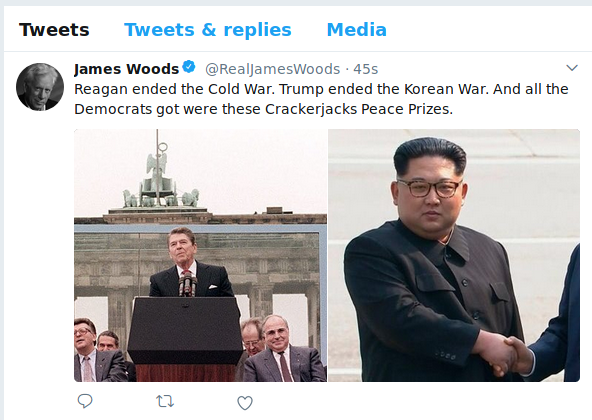Click the @RealJamesWoods handle

272,69
